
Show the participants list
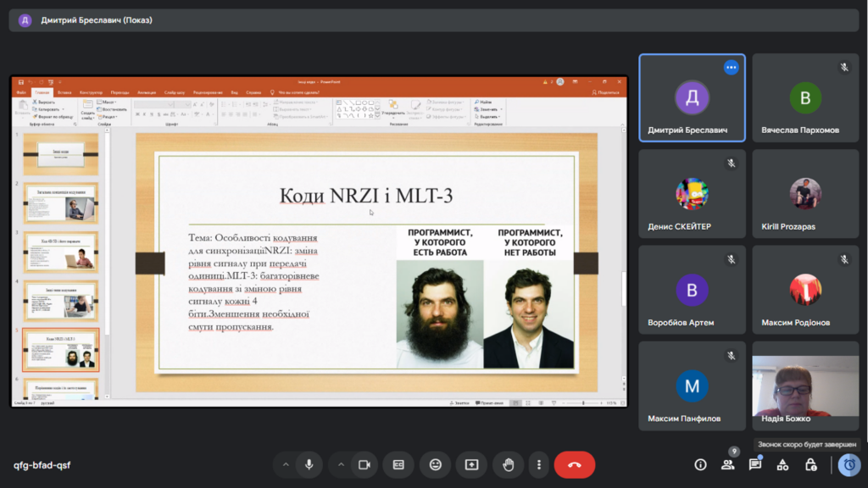point(727,464)
